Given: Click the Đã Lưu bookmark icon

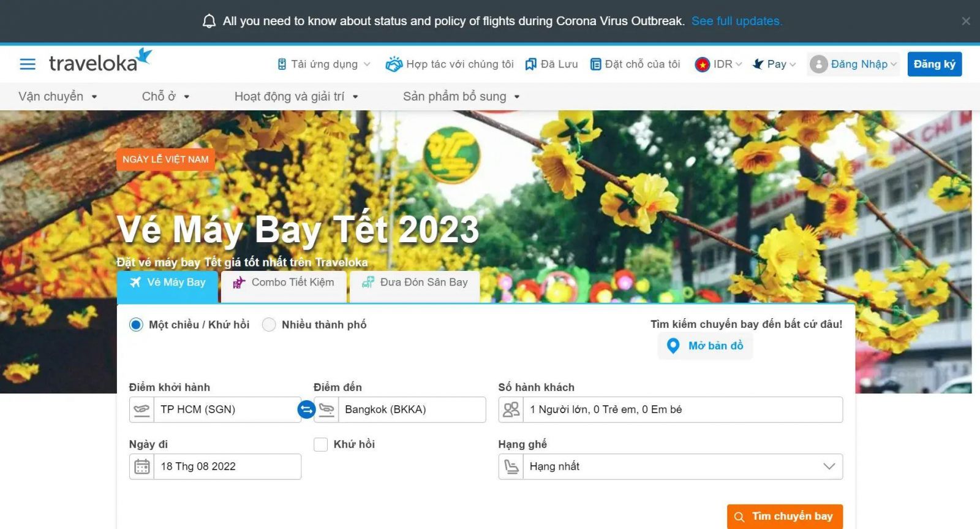Looking at the screenshot, I should click(x=531, y=64).
